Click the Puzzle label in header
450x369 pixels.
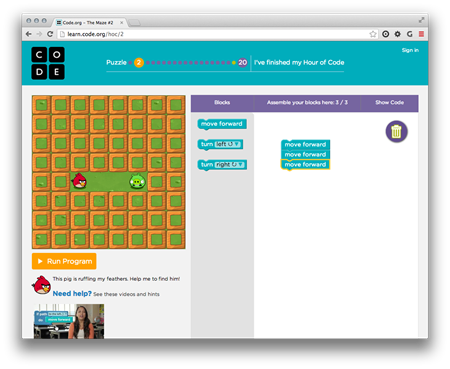[116, 62]
